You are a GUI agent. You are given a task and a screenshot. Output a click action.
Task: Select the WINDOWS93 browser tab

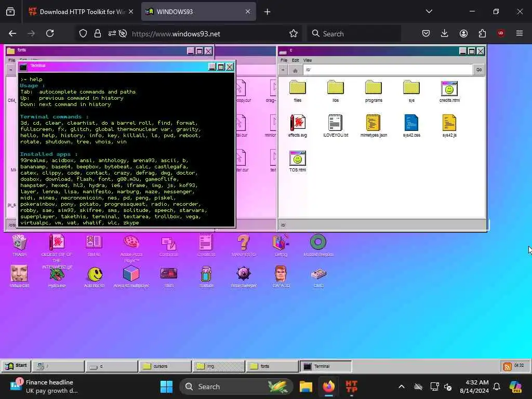coord(198,11)
